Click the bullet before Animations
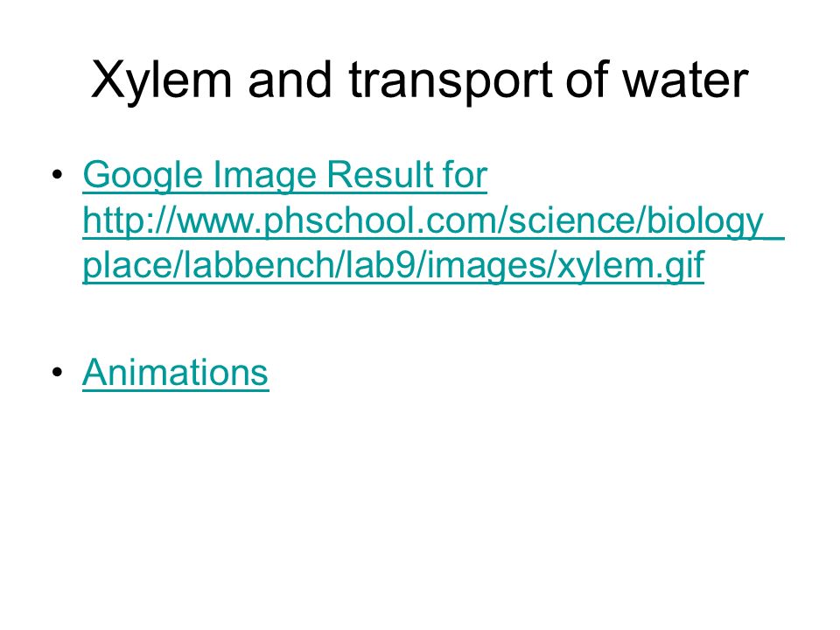Screen dimensions: 840x630 pos(58,372)
